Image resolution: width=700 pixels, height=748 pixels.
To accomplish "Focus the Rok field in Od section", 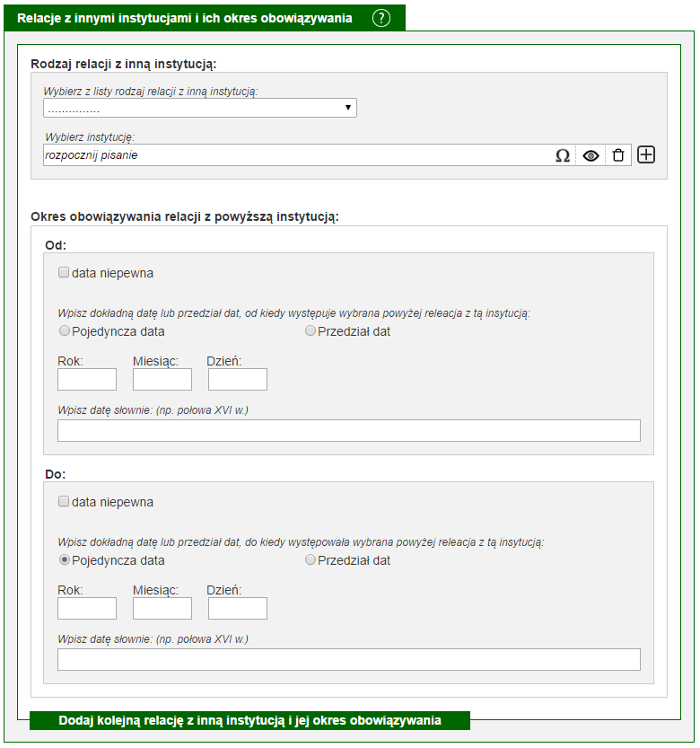I will pyautogui.click(x=87, y=379).
